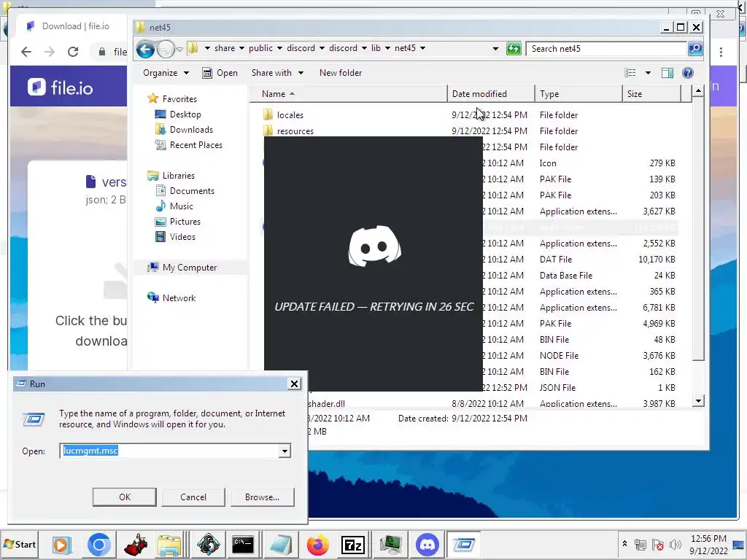Click Open in the explorer toolbar
This screenshot has width=747, height=560.
[220, 73]
